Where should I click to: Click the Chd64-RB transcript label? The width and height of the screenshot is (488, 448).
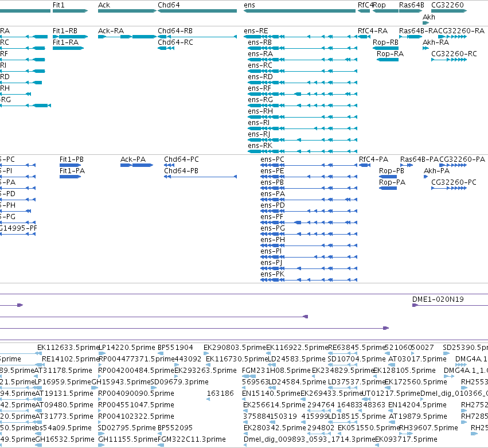[x=175, y=31]
